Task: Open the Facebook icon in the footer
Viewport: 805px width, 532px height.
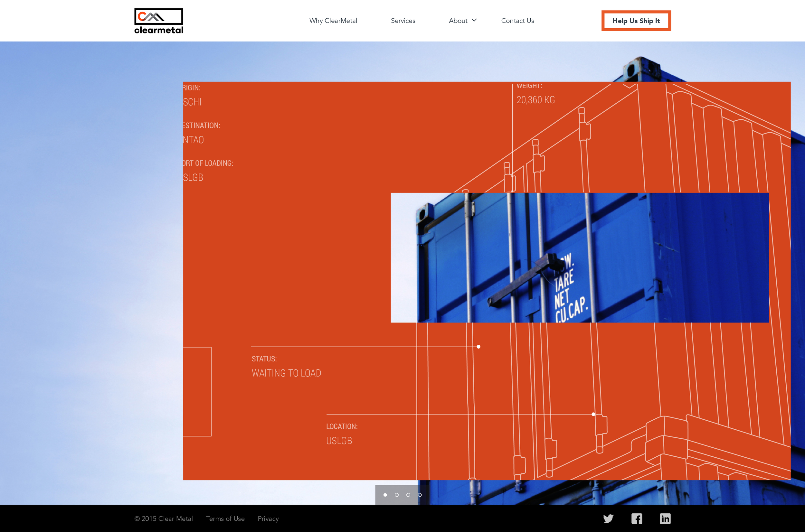Action: point(637,518)
